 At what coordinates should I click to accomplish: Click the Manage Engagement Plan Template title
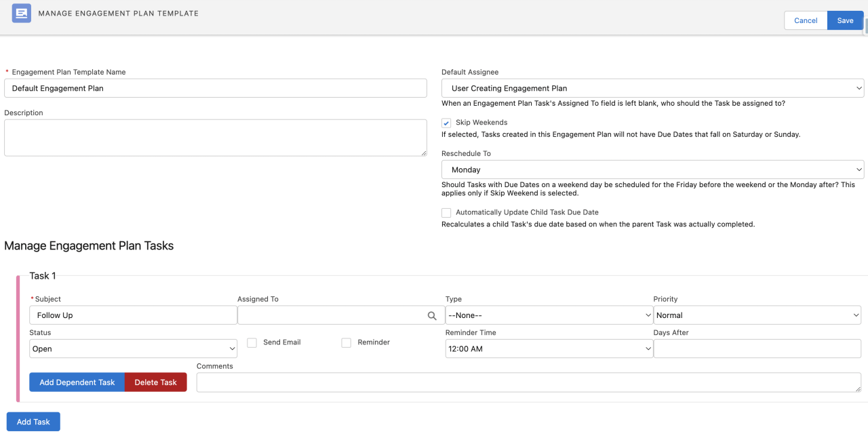point(119,14)
